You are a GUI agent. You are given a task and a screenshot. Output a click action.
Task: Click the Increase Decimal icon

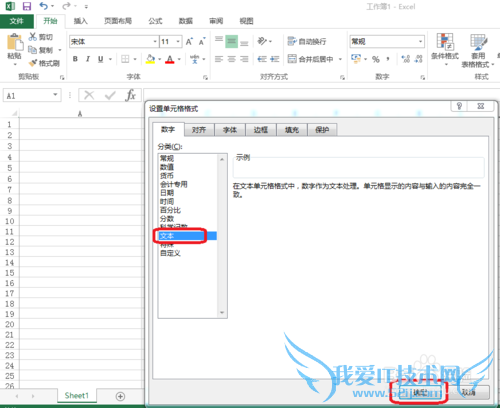coord(406,59)
